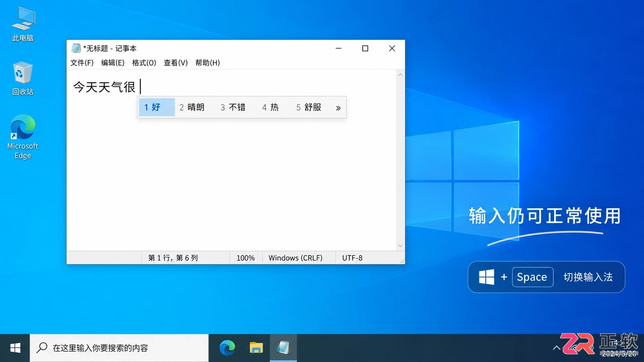
Task: Select the Microsoft Edge desktop shortcut
Action: [23, 137]
